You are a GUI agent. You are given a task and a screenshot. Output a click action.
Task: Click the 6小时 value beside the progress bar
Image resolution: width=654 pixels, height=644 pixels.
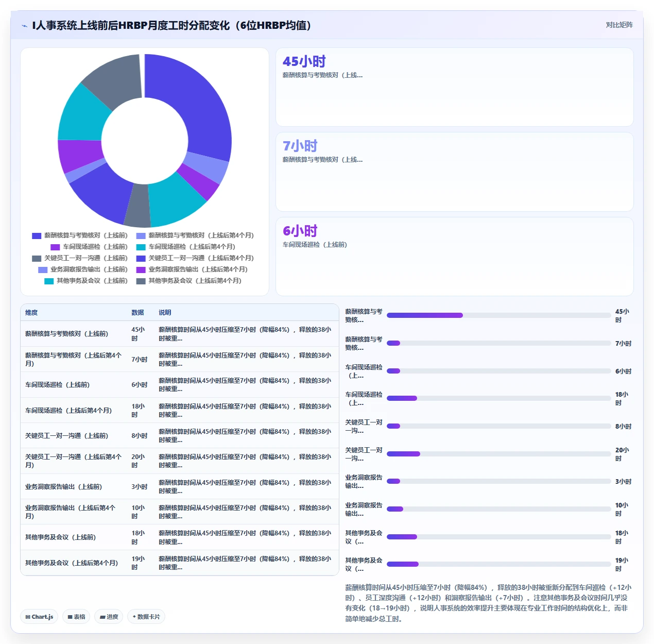[x=623, y=371]
